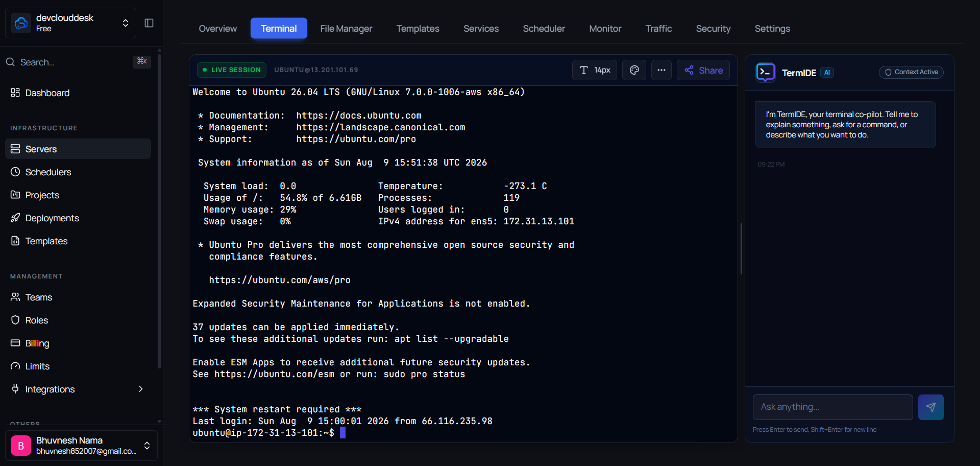The image size is (980, 466).
Task: Expand the Integrations chevron
Action: point(141,389)
